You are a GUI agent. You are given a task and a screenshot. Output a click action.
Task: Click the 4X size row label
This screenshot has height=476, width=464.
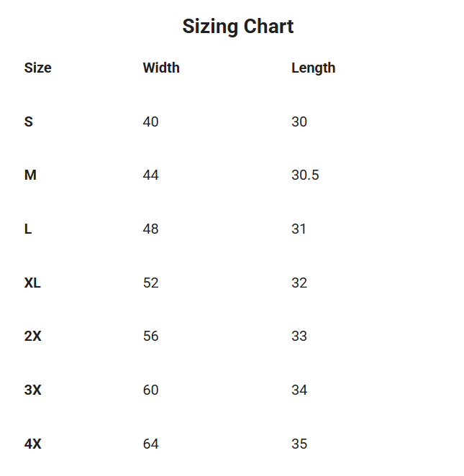click(x=33, y=444)
